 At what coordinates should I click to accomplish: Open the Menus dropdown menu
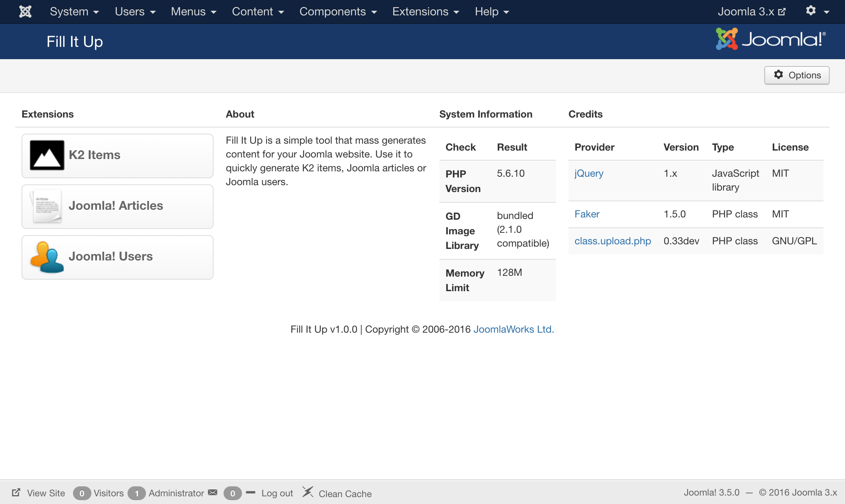[x=194, y=12]
